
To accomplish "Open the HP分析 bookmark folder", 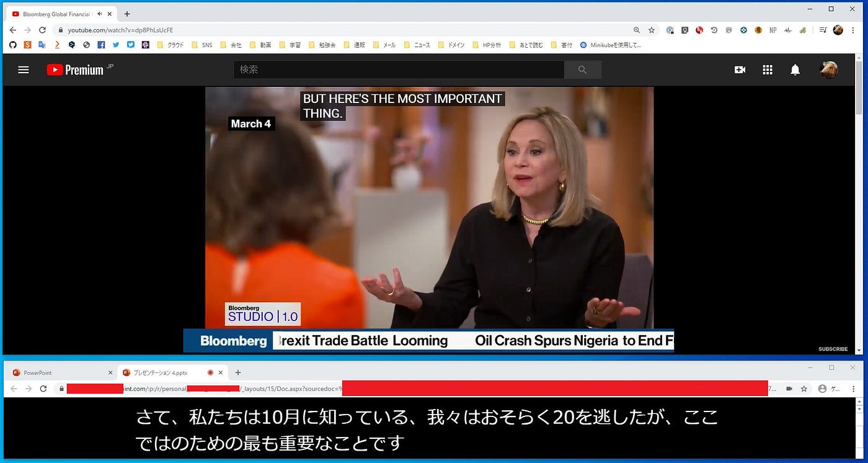I will [x=487, y=45].
